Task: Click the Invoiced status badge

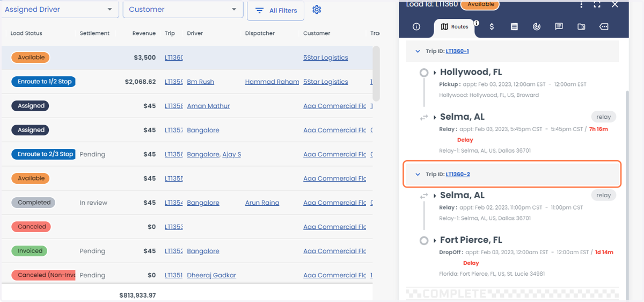Action: [30, 251]
